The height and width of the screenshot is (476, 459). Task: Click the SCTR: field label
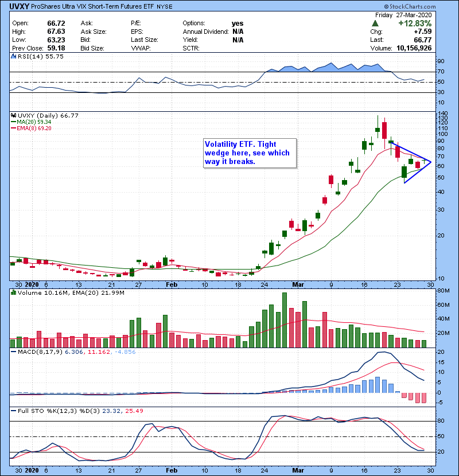tap(191, 48)
